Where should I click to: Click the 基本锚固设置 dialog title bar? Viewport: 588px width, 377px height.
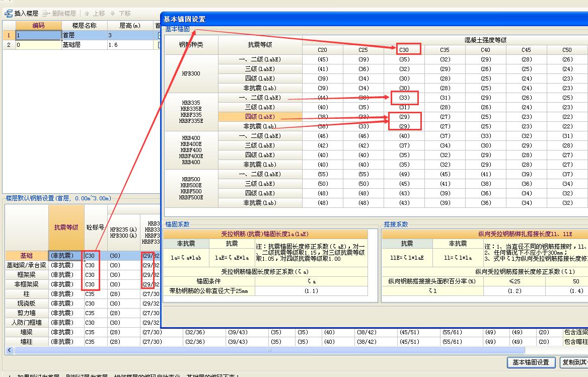pos(374,19)
